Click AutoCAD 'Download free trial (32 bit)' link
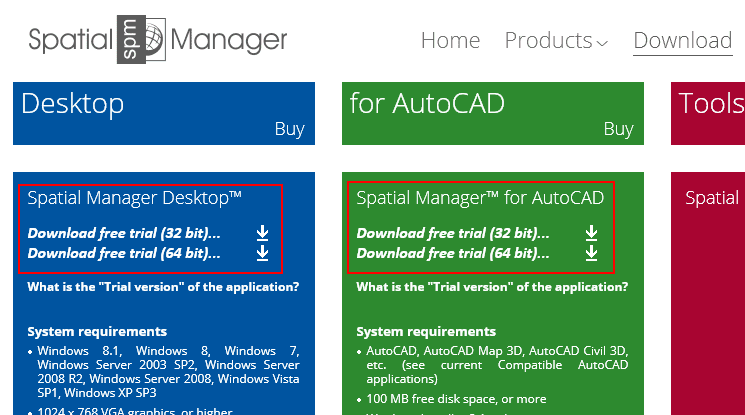 click(453, 233)
